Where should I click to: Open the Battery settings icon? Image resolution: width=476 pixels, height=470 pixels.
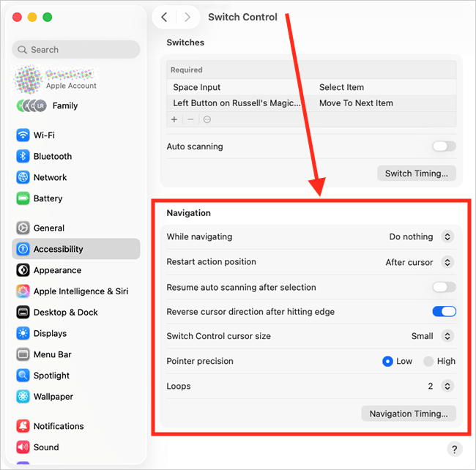pos(23,198)
